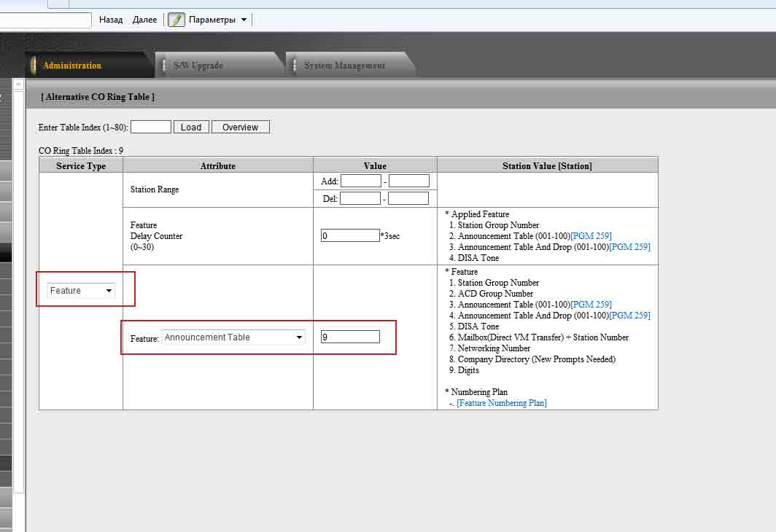The width and height of the screenshot is (776, 532).
Task: Click the Параметры notepad icon
Action: coord(176,20)
